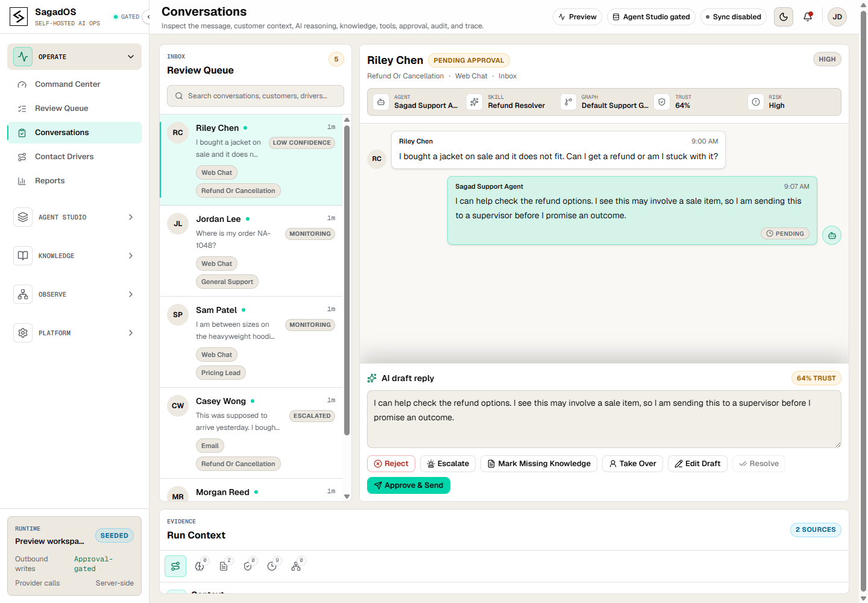The height and width of the screenshot is (603, 868).
Task: Expand the KNOWLEDGE section
Action: [74, 256]
